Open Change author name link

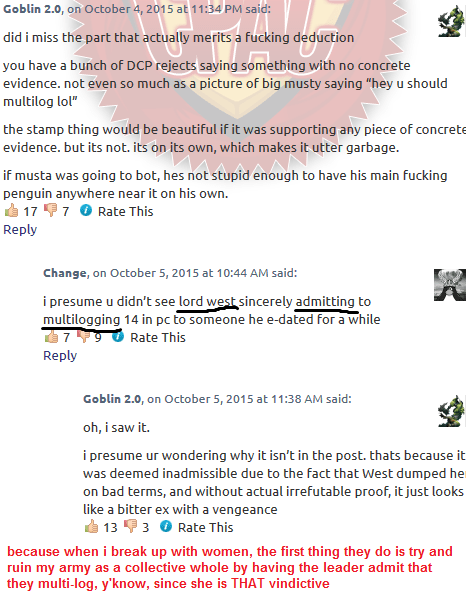point(65,273)
